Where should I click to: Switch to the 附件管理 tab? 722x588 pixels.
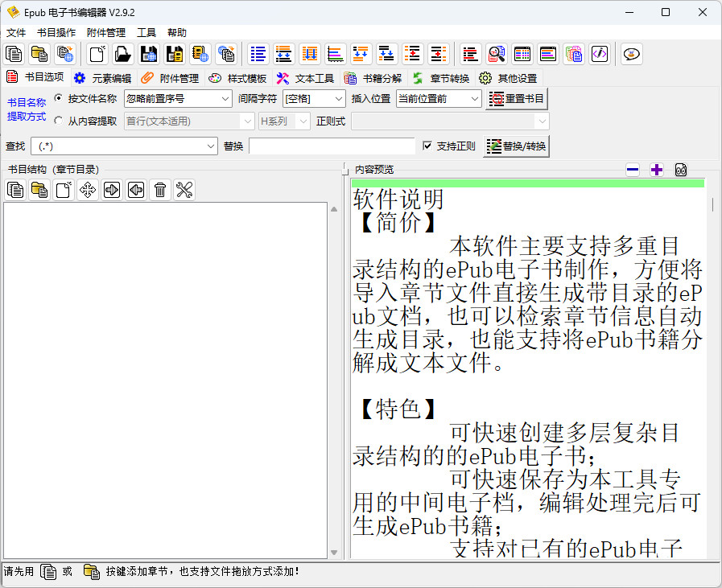tap(171, 78)
